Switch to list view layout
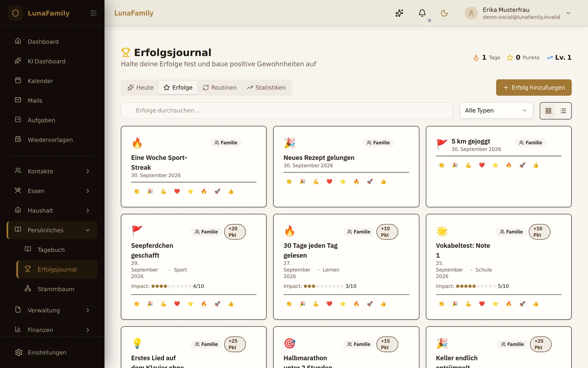 pyautogui.click(x=563, y=111)
